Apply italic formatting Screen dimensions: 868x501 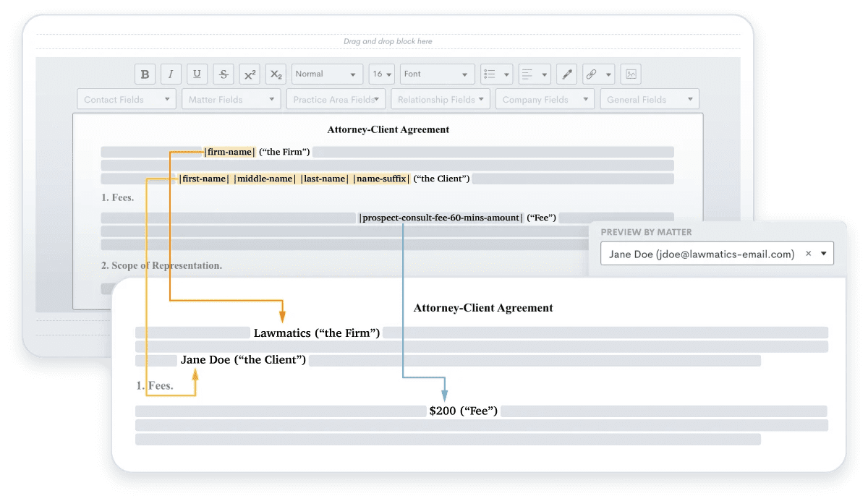(x=171, y=74)
